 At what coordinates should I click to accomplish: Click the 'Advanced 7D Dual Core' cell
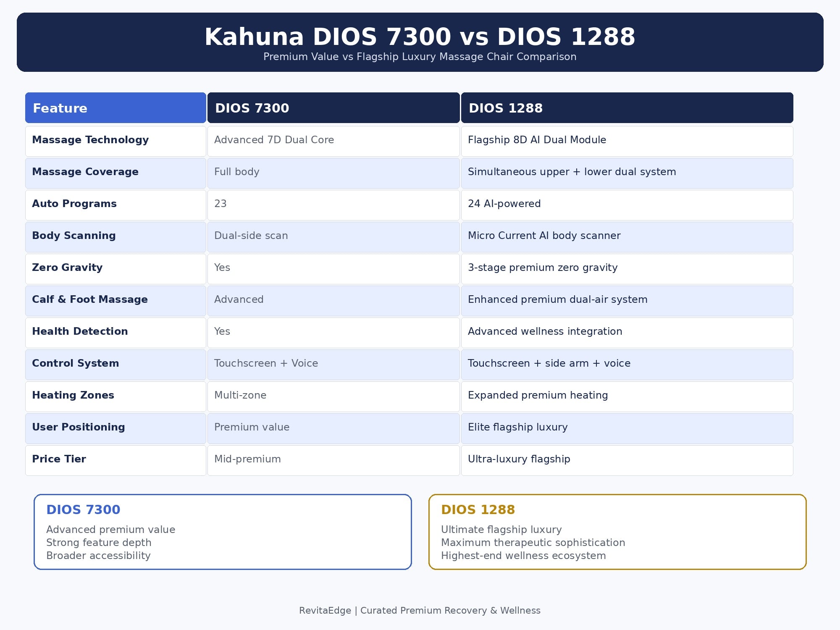tap(333, 142)
